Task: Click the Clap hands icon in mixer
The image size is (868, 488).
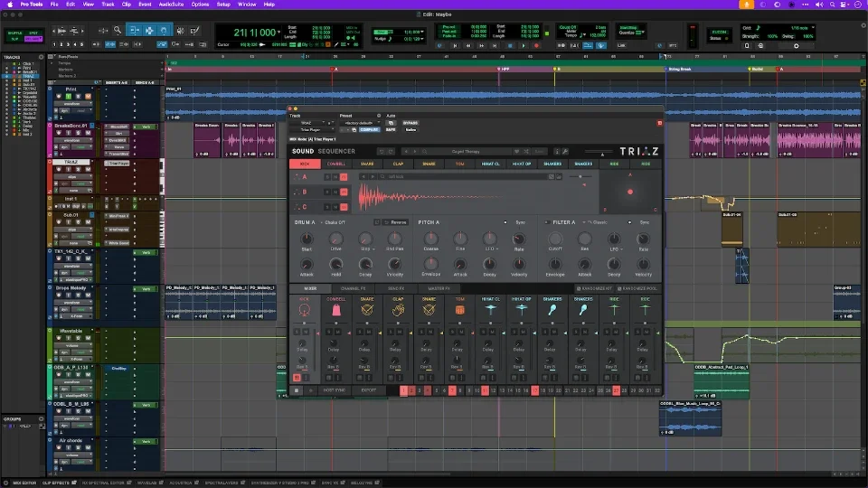Action: tap(398, 310)
